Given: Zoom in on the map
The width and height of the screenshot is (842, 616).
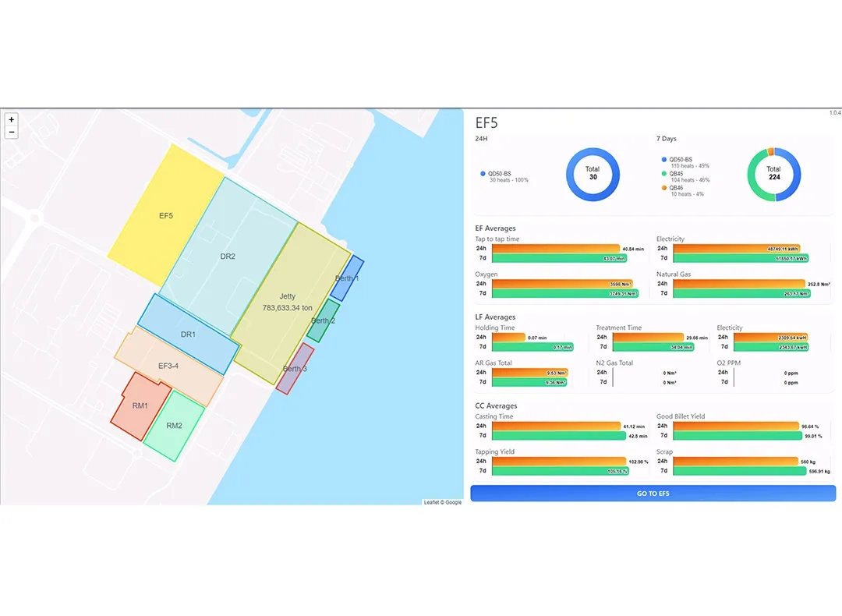Looking at the screenshot, I should pyautogui.click(x=11, y=120).
